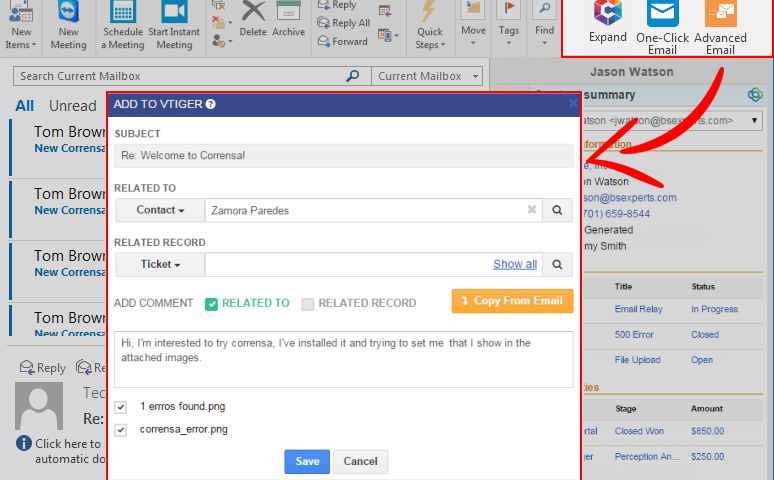Click the mailbox search magnifier icon
774x480 pixels.
(x=352, y=76)
